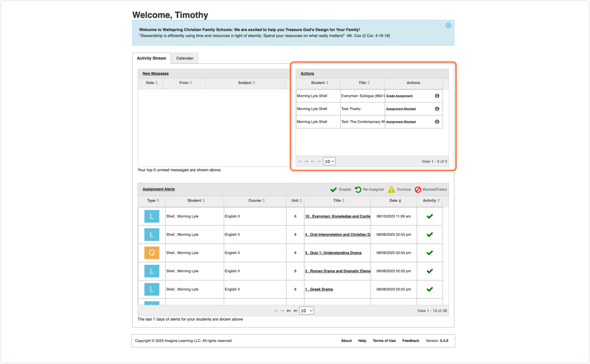
Task: Click the red Blocked/Failed legend icon
Action: click(418, 190)
